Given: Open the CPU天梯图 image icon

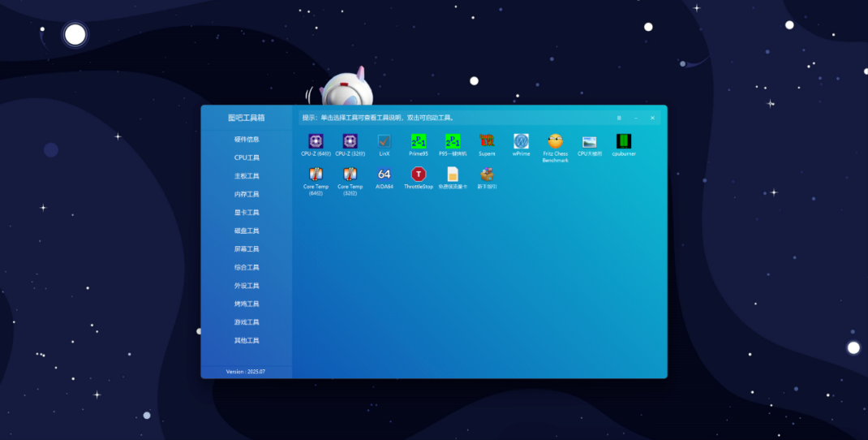Looking at the screenshot, I should pyautogui.click(x=590, y=142).
